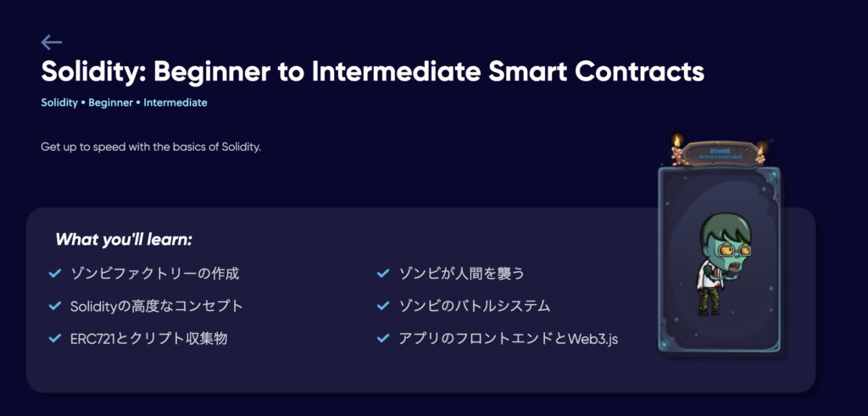Open the course title heading
Viewport: 868px width, 416px height.
click(x=373, y=72)
